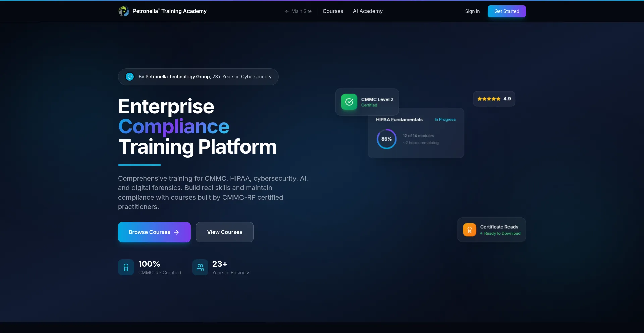The image size is (644, 333).
Task: Open the AI Academy menu item
Action: click(368, 11)
